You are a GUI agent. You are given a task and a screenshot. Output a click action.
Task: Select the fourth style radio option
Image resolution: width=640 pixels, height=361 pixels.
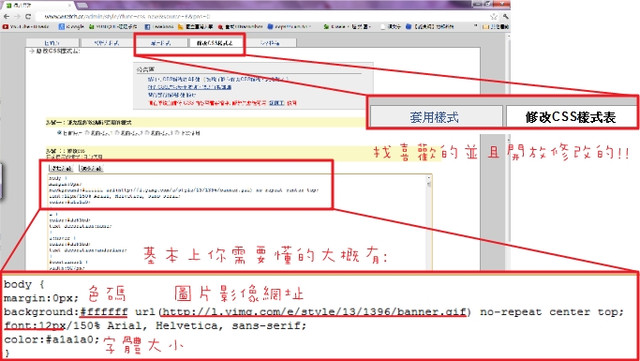point(147,133)
